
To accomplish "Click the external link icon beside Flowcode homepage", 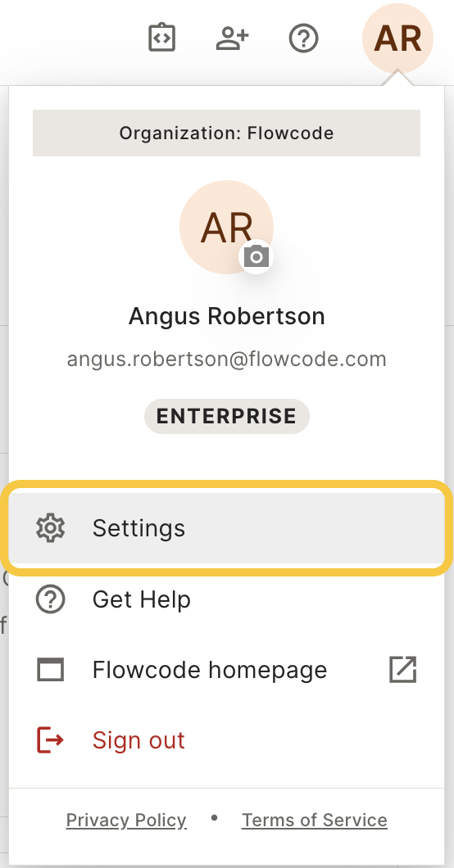I will click(x=403, y=670).
